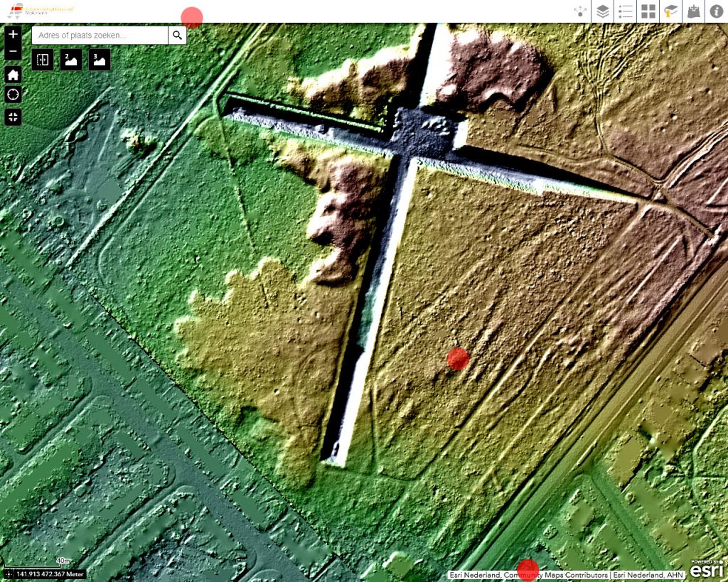Open the info about panel

(716, 11)
